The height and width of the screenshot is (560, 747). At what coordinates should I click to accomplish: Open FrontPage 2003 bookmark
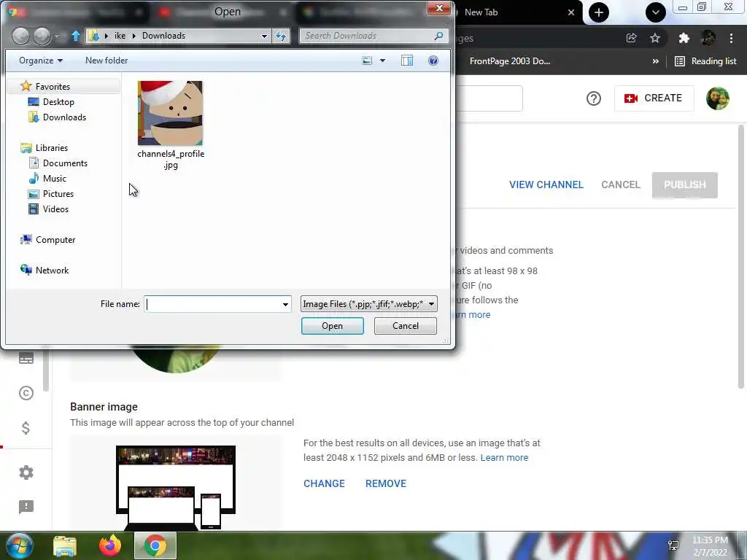click(x=510, y=61)
